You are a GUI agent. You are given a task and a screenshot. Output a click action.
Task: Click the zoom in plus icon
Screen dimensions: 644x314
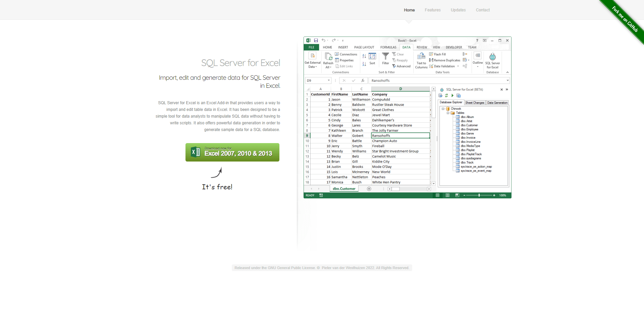click(x=494, y=195)
